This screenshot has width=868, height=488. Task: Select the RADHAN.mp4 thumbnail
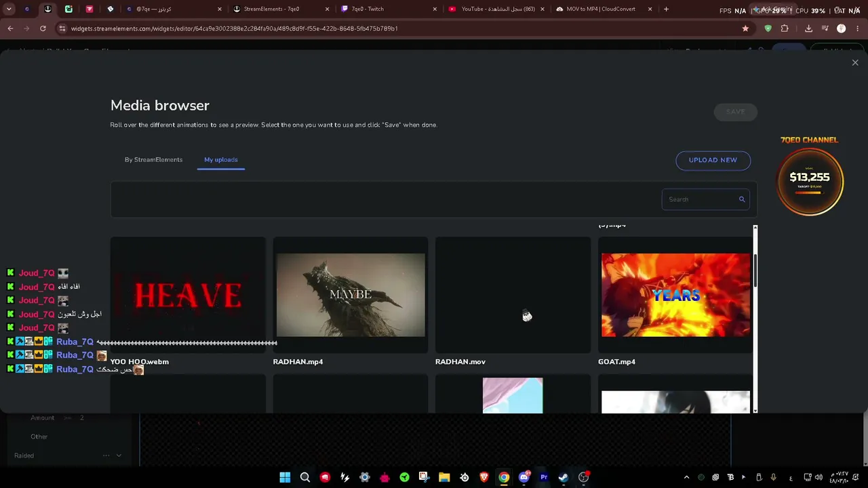351,295
